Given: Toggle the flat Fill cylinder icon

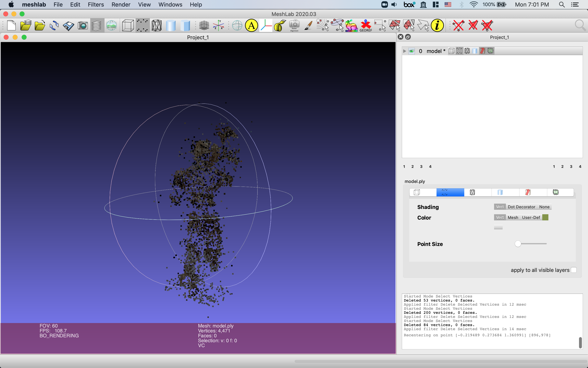Looking at the screenshot, I should [185, 25].
